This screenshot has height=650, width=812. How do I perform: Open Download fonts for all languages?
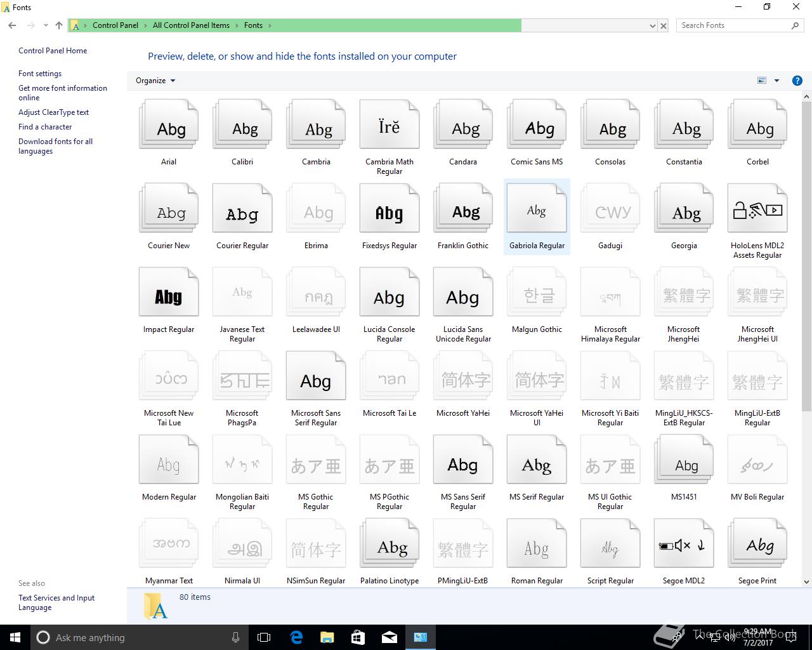tap(55, 146)
